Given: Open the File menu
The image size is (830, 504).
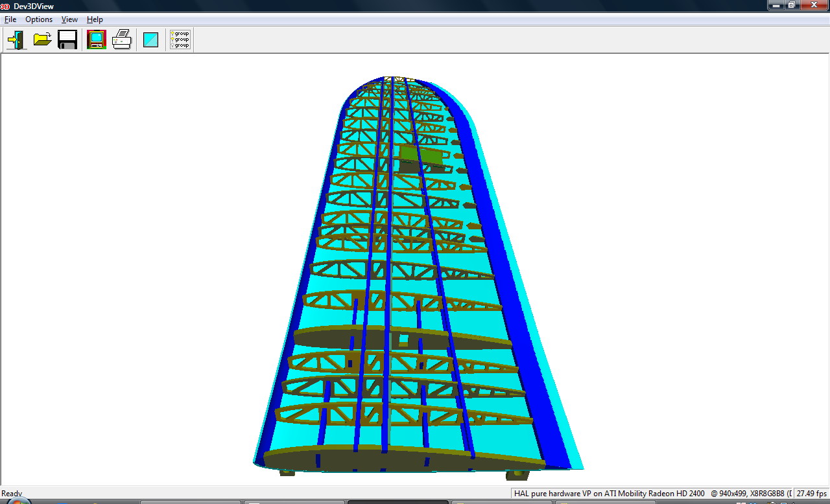Looking at the screenshot, I should [10, 19].
